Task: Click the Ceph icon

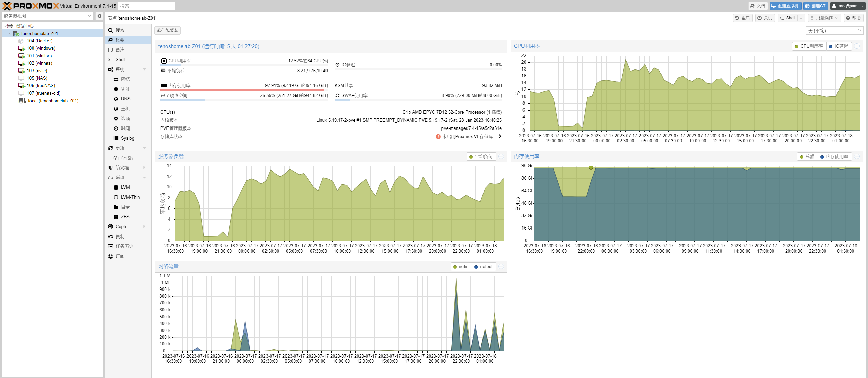Action: tap(111, 227)
